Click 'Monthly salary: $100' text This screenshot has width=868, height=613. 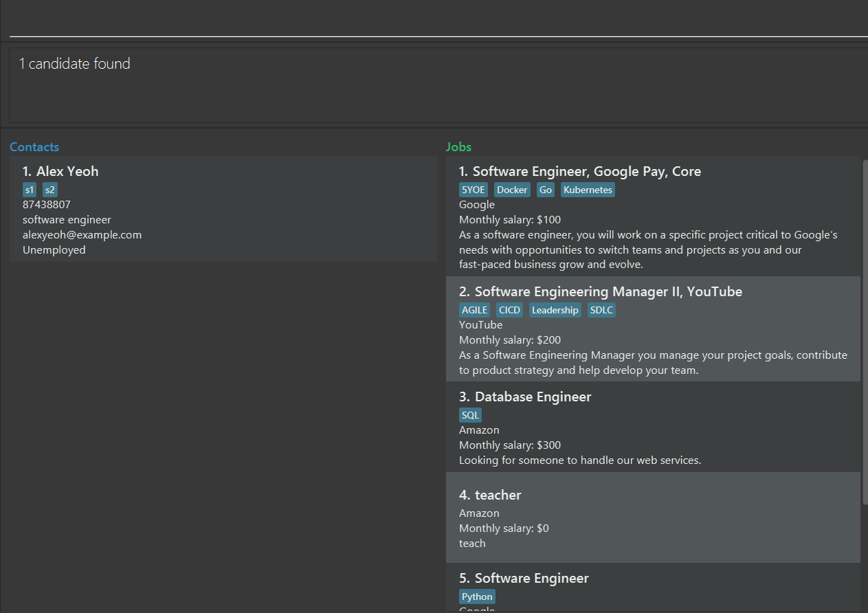coord(510,220)
